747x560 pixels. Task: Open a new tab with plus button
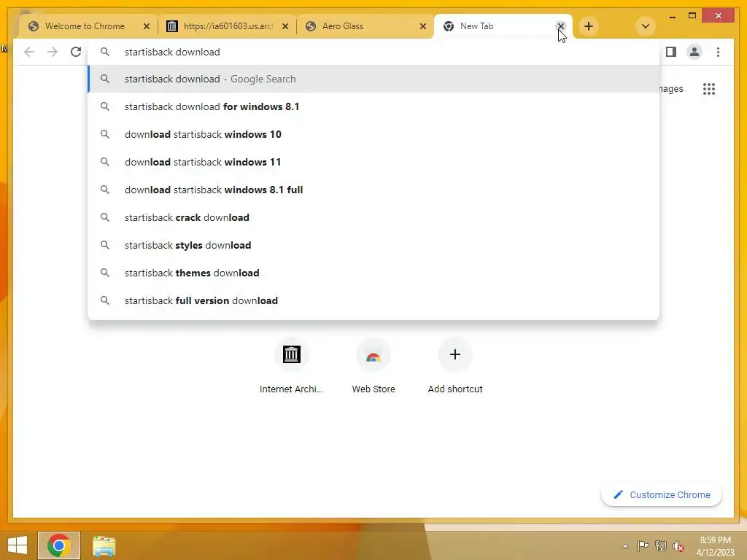coord(589,26)
